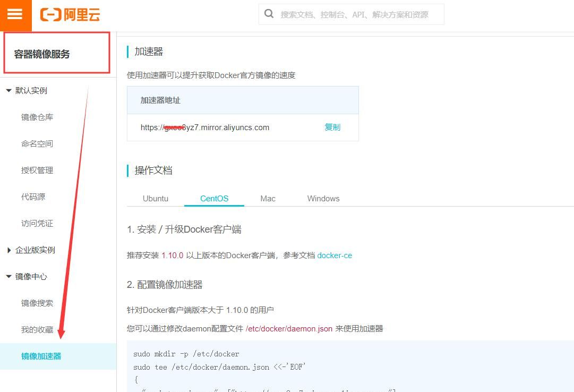The width and height of the screenshot is (574, 392).
Task: Open 命名空间 from the sidebar
Action: [x=37, y=143]
